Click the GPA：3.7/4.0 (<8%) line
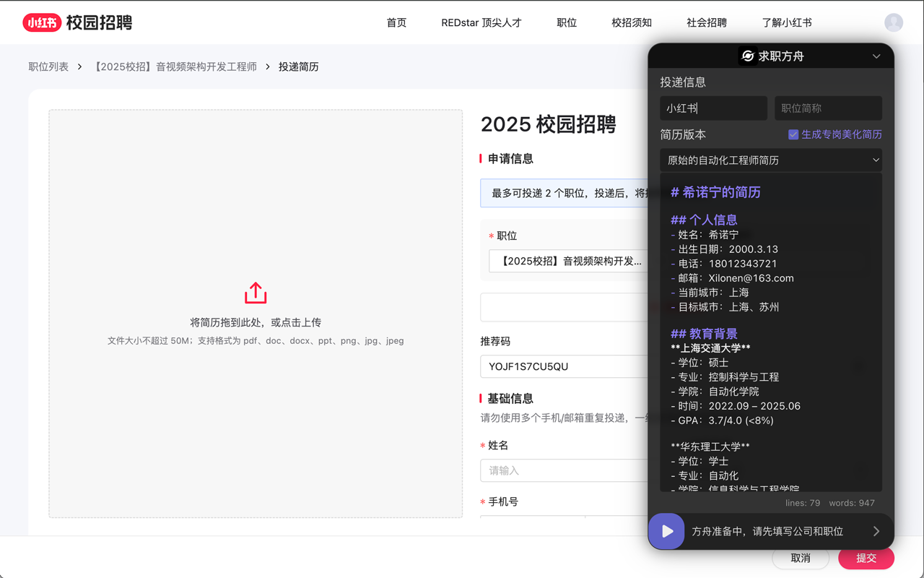The image size is (924, 578). click(x=722, y=420)
